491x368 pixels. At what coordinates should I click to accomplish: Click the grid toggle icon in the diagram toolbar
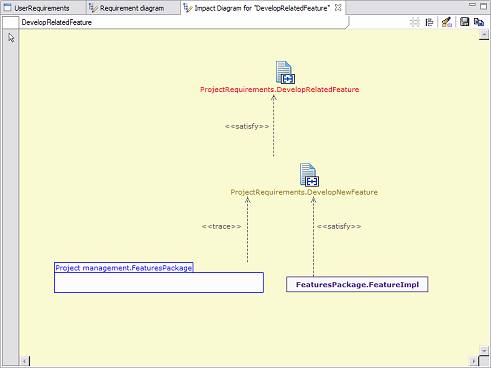point(415,22)
